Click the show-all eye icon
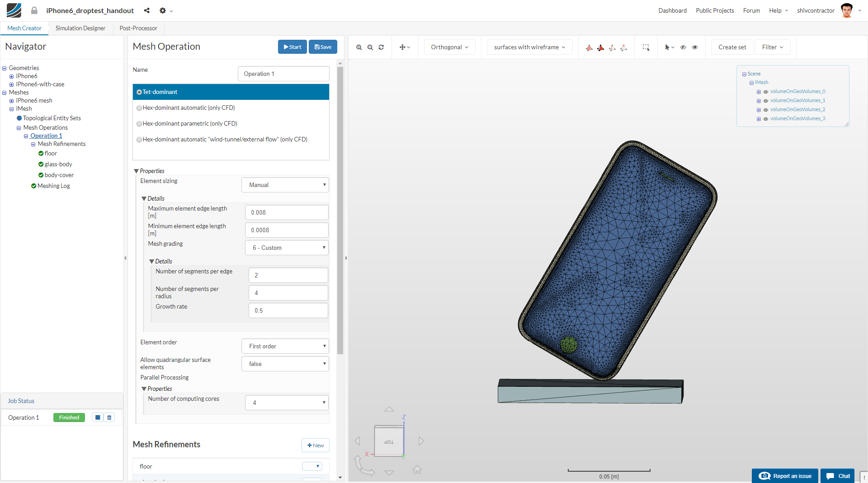This screenshot has width=868, height=483. (x=694, y=47)
